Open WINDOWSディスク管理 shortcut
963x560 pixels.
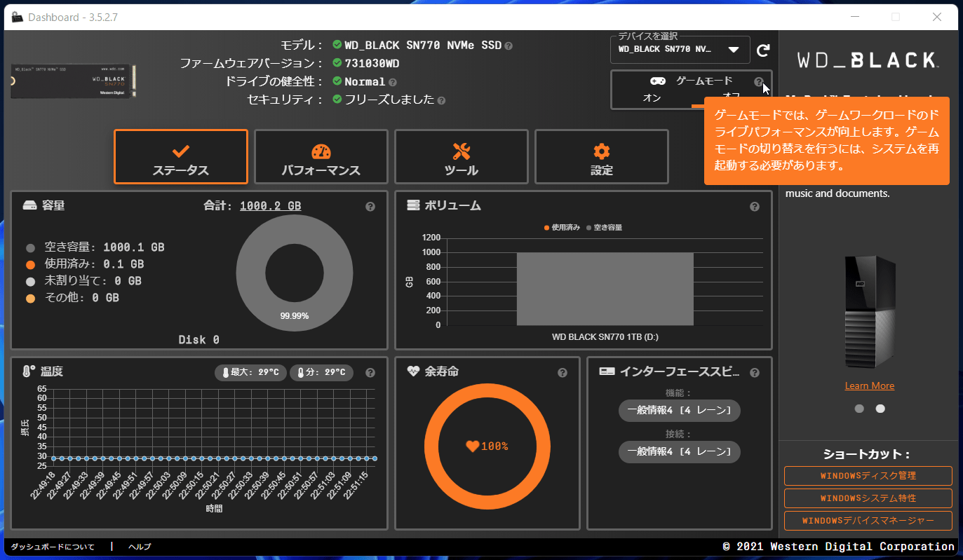tap(868, 476)
